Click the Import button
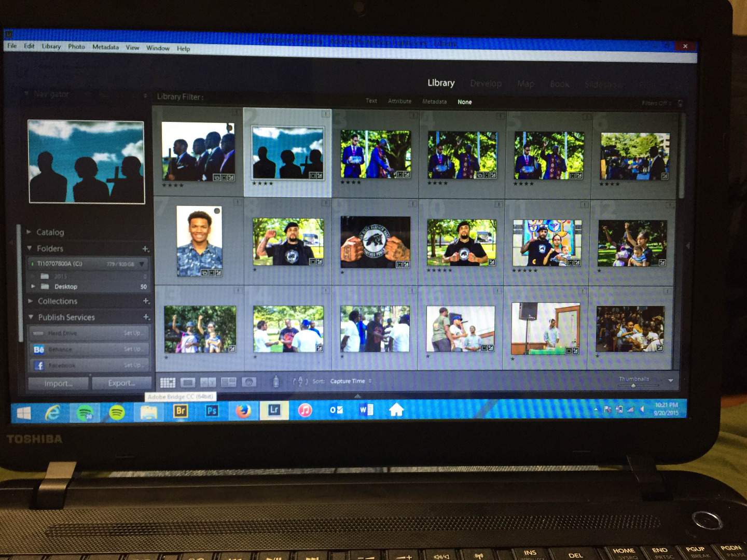747x560 pixels. click(x=59, y=384)
